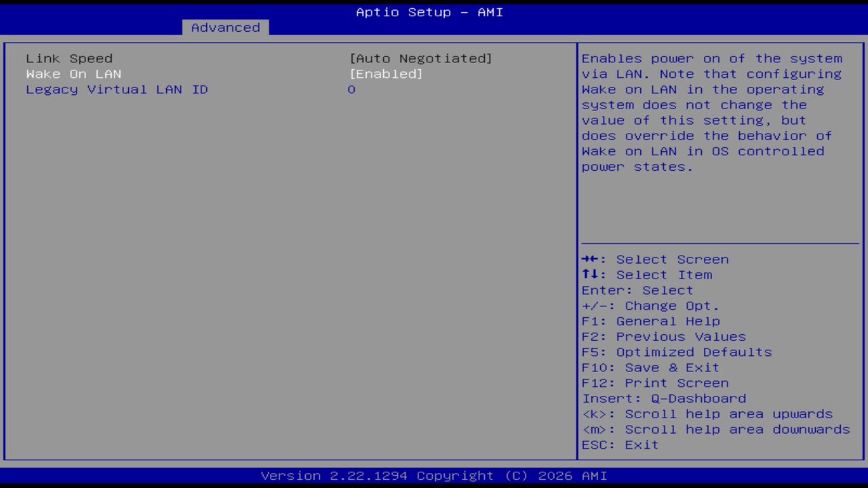Screen dimensions: 868x488
Task: Select the Enabled value for Wake On LAN
Action: 387,74
